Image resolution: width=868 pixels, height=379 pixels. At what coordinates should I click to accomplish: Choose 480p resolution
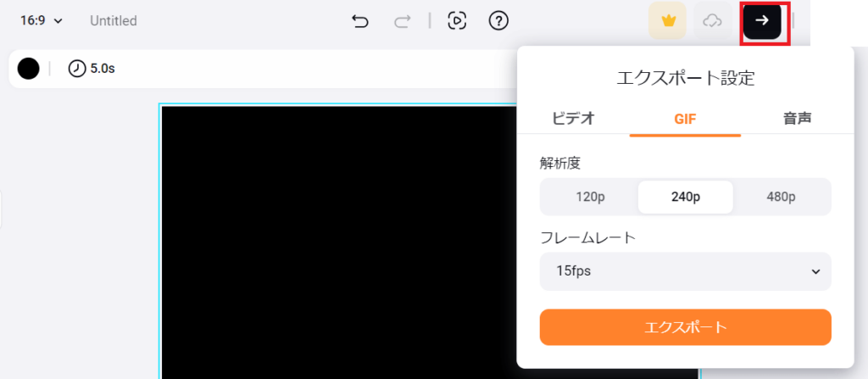(781, 197)
